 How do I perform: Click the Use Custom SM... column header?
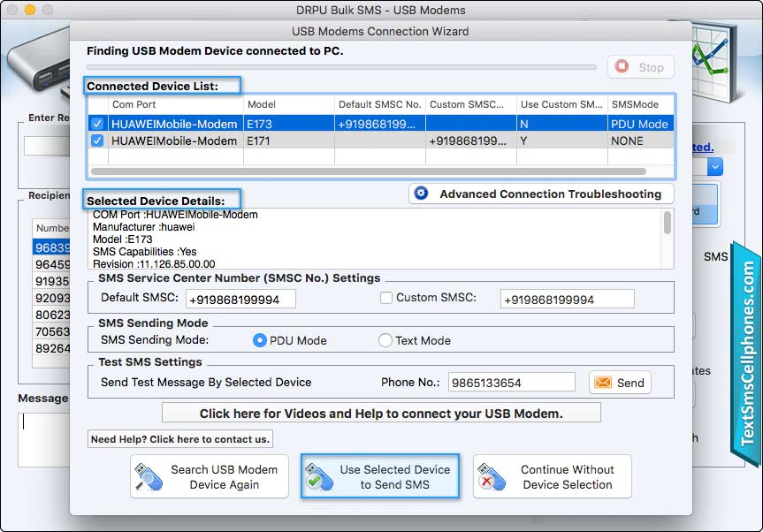(x=561, y=104)
